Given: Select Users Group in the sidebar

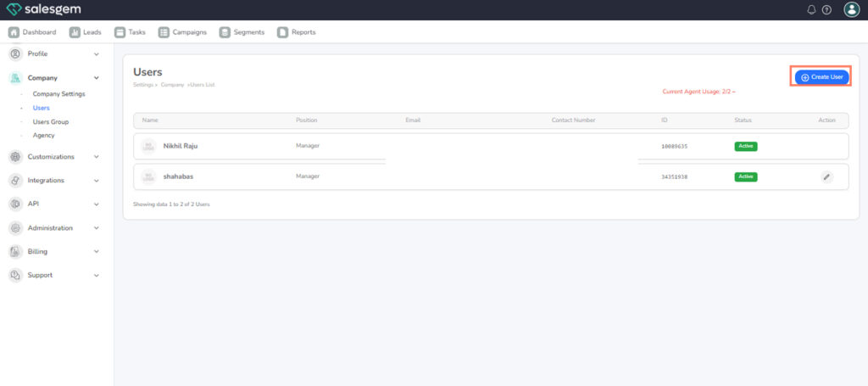Looking at the screenshot, I should (50, 121).
